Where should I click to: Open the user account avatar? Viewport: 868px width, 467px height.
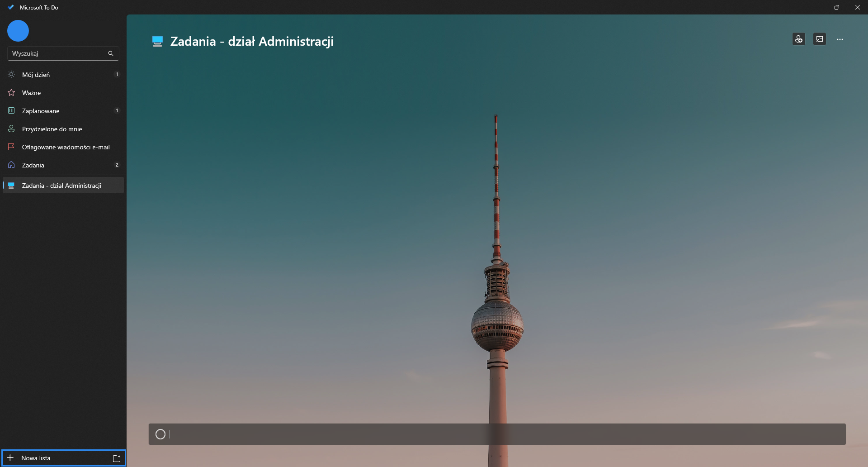pyautogui.click(x=18, y=31)
